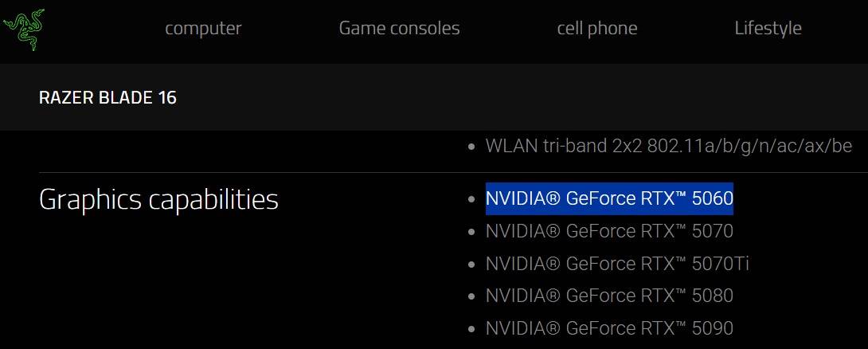This screenshot has height=349, width=868.
Task: Open the Game consoles menu
Action: coord(399,28)
